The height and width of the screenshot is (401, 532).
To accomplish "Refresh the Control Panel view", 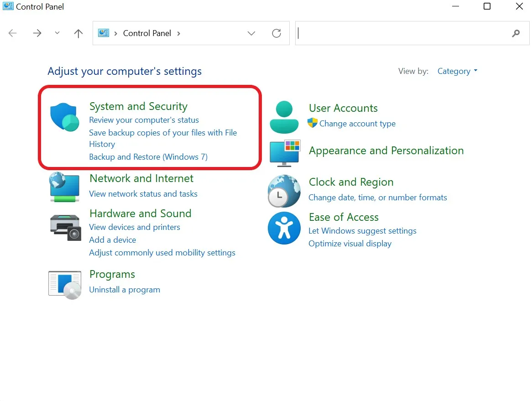I will click(x=276, y=33).
